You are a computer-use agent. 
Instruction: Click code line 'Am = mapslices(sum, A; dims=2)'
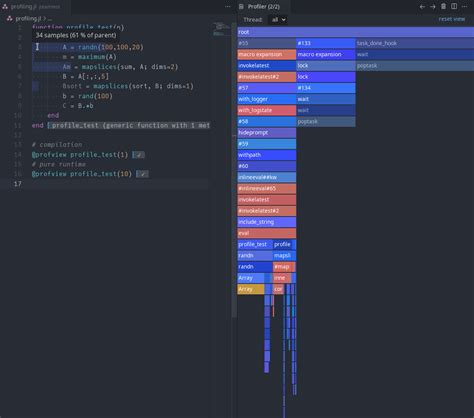point(120,67)
